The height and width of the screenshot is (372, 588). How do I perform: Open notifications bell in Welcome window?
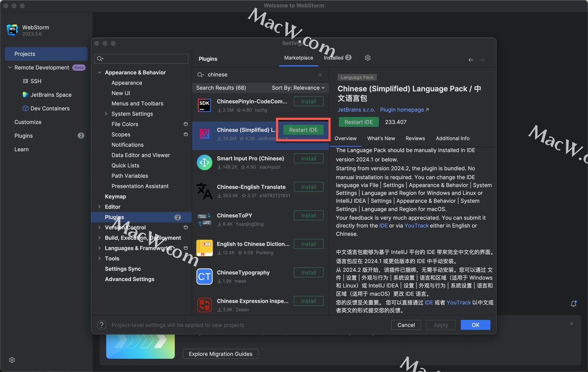pyautogui.click(x=574, y=304)
